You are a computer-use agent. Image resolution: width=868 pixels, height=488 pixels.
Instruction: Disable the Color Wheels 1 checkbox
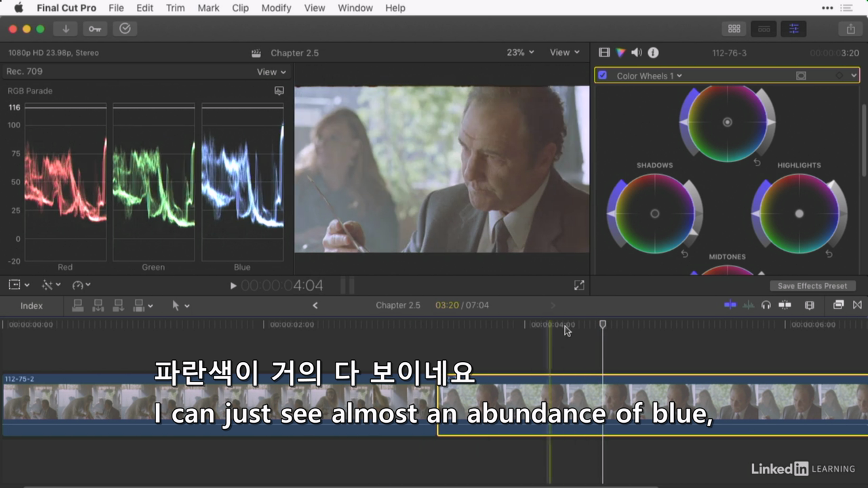click(602, 76)
